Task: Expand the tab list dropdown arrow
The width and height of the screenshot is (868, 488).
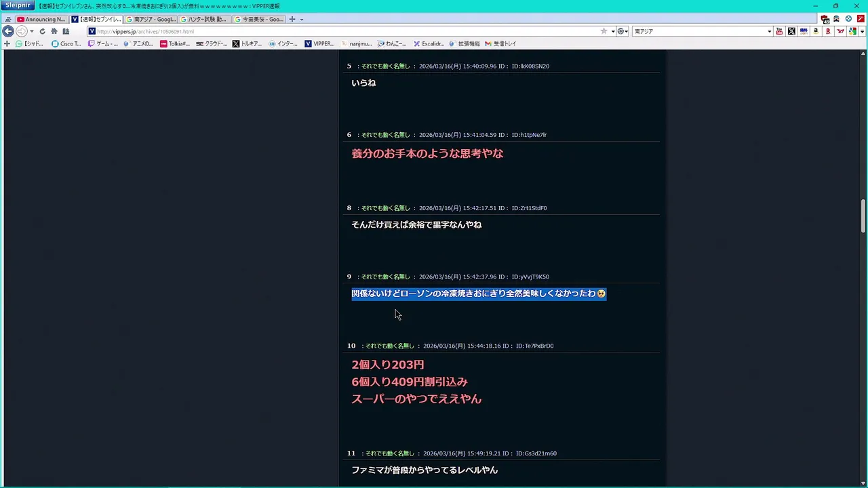Action: (x=302, y=19)
